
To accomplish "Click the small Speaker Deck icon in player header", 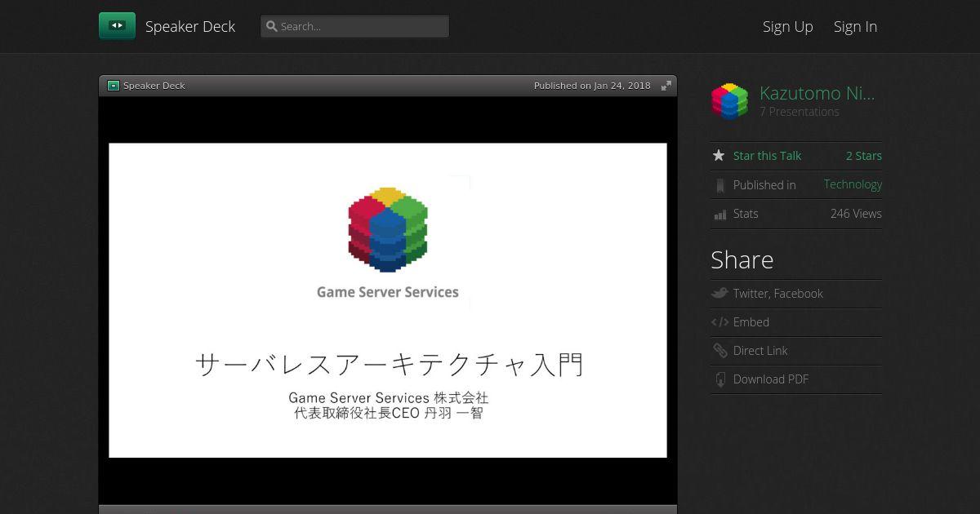I will click(114, 86).
